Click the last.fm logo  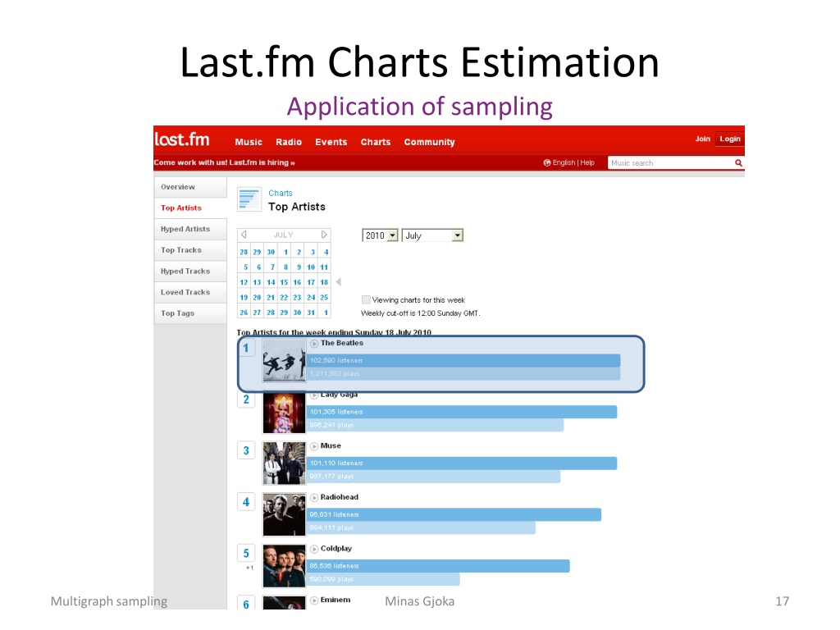181,139
